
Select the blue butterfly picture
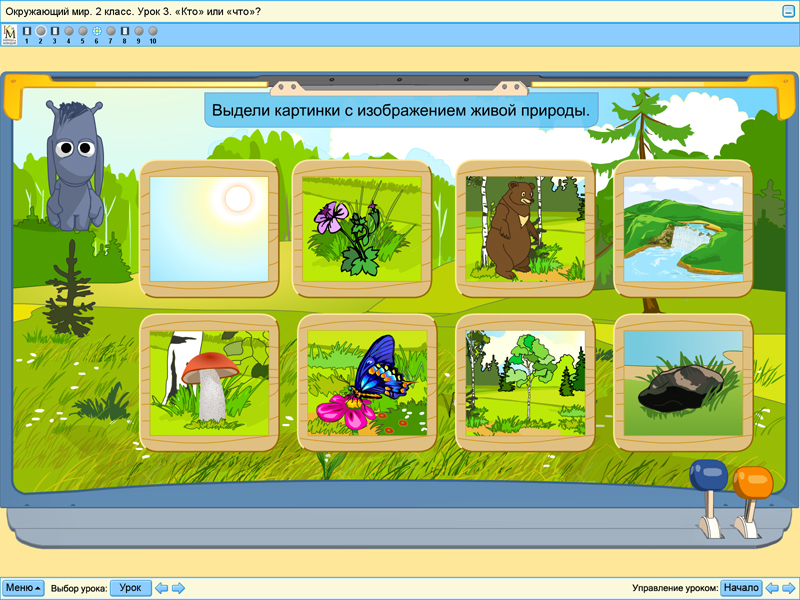(367, 383)
